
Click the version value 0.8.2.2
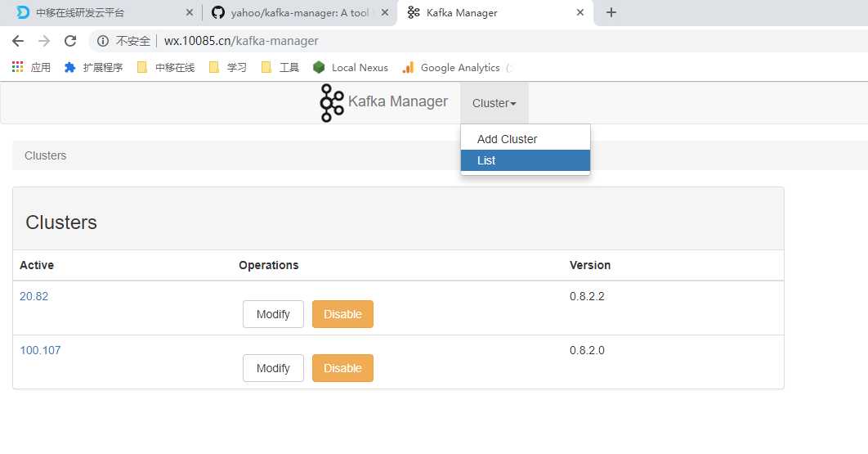pos(587,296)
